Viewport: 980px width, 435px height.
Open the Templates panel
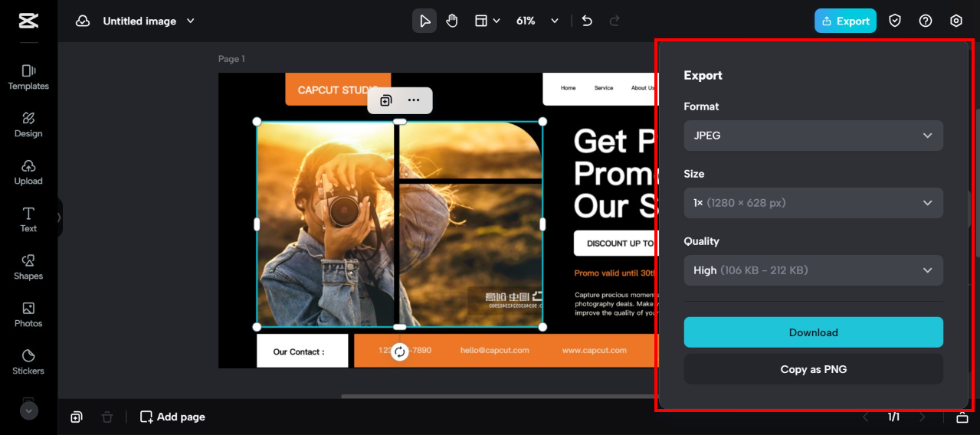[28, 77]
